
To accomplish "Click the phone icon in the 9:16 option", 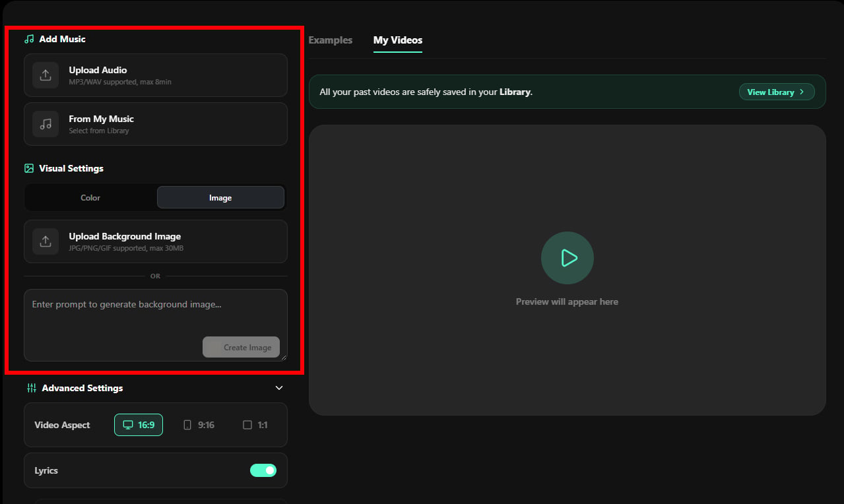I will pos(187,425).
